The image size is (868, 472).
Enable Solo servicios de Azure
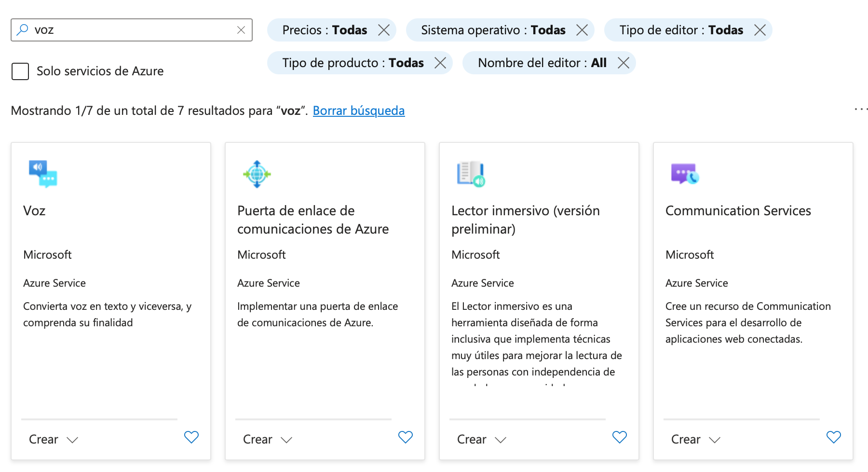(20, 71)
